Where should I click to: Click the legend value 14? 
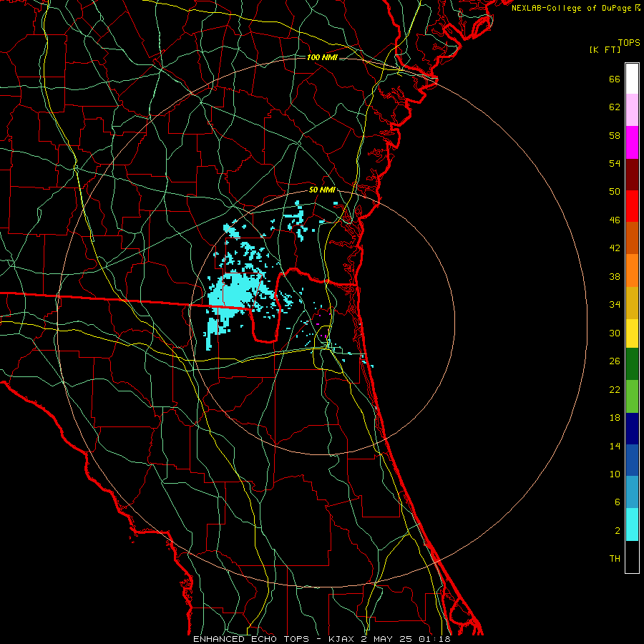pyautogui.click(x=615, y=446)
